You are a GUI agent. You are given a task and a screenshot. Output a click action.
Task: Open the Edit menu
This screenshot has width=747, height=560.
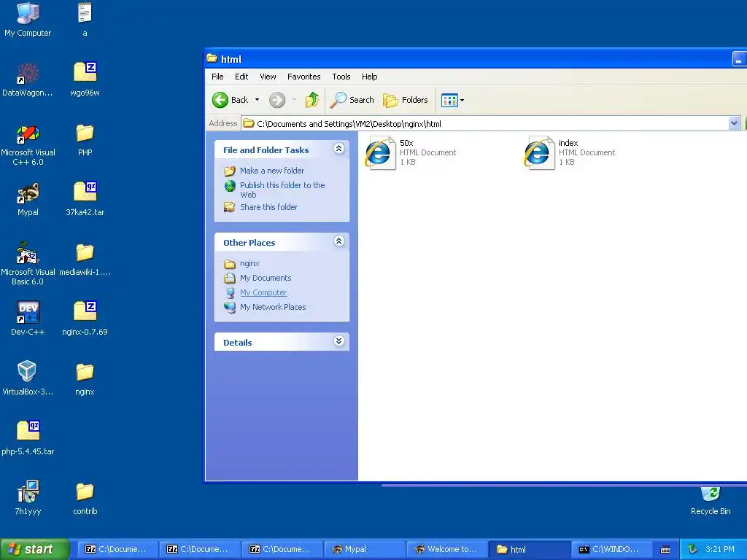click(x=241, y=77)
